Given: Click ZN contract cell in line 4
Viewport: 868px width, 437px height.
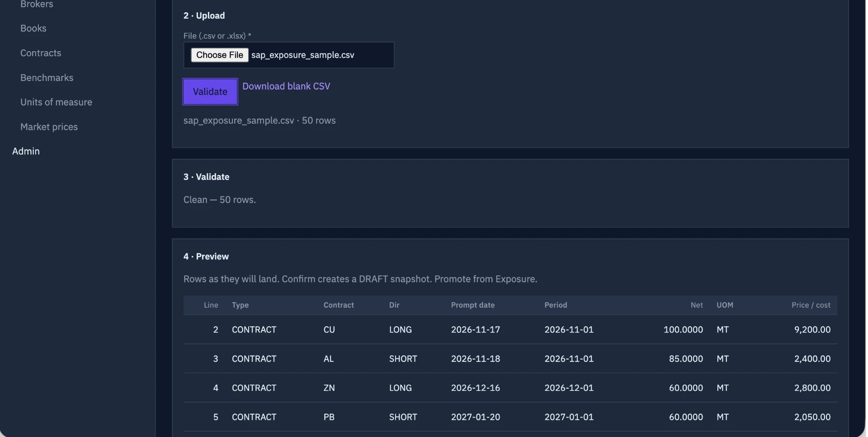Looking at the screenshot, I should point(329,388).
